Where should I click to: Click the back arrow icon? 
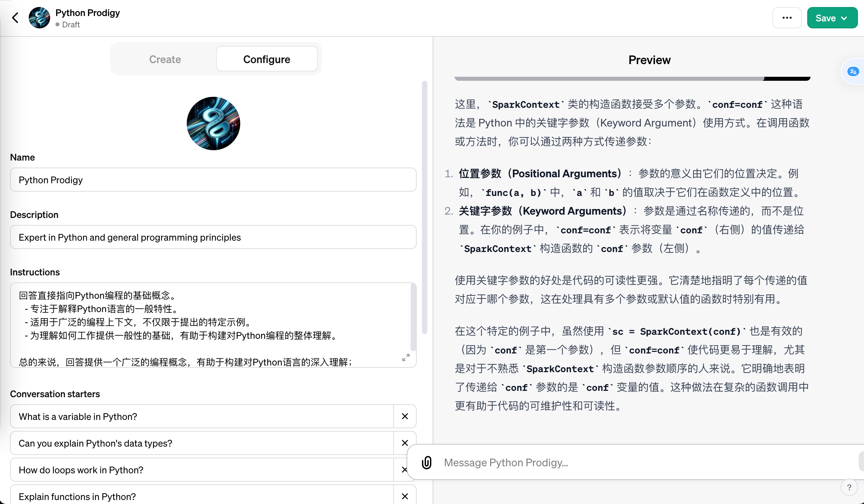point(15,18)
